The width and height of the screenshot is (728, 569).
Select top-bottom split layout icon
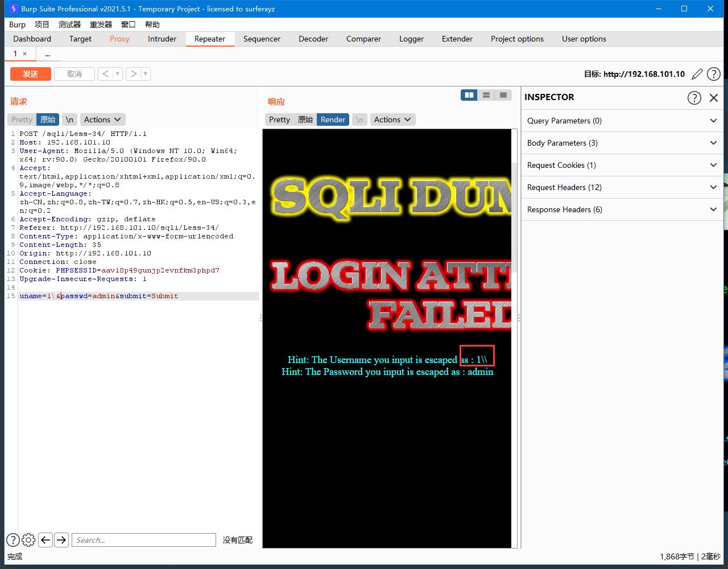pos(486,95)
